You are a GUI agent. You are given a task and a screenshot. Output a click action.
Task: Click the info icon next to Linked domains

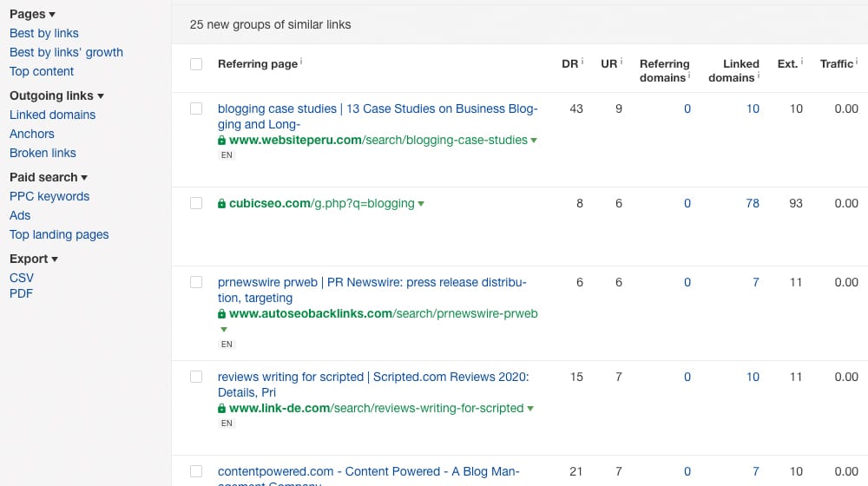(759, 75)
